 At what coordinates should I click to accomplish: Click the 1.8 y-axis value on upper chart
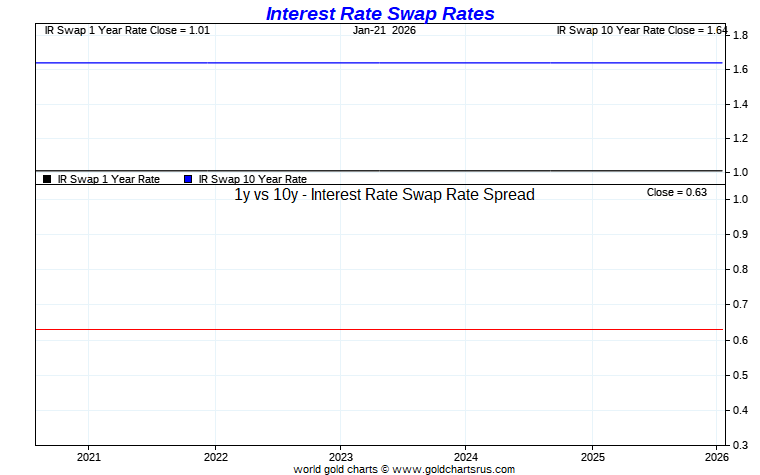tap(740, 35)
